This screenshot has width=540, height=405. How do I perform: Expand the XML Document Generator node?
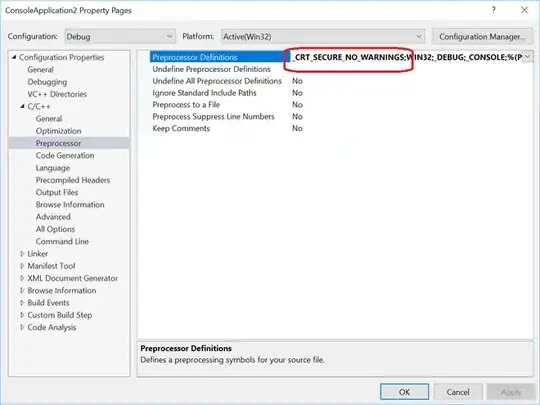point(22,278)
